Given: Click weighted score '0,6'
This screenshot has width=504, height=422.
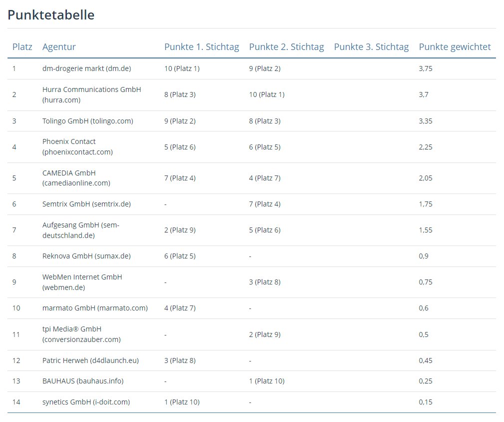Looking at the screenshot, I should [x=423, y=308].
